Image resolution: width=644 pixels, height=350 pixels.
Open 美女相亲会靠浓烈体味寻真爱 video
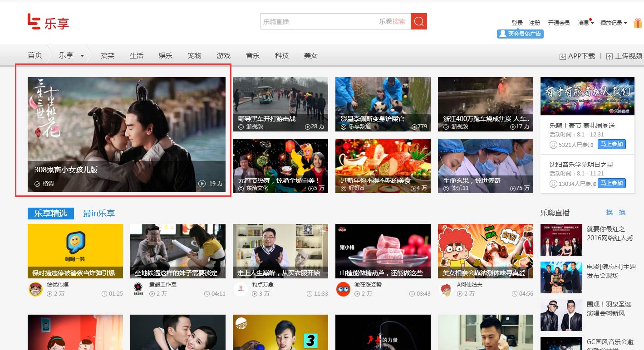click(486, 251)
